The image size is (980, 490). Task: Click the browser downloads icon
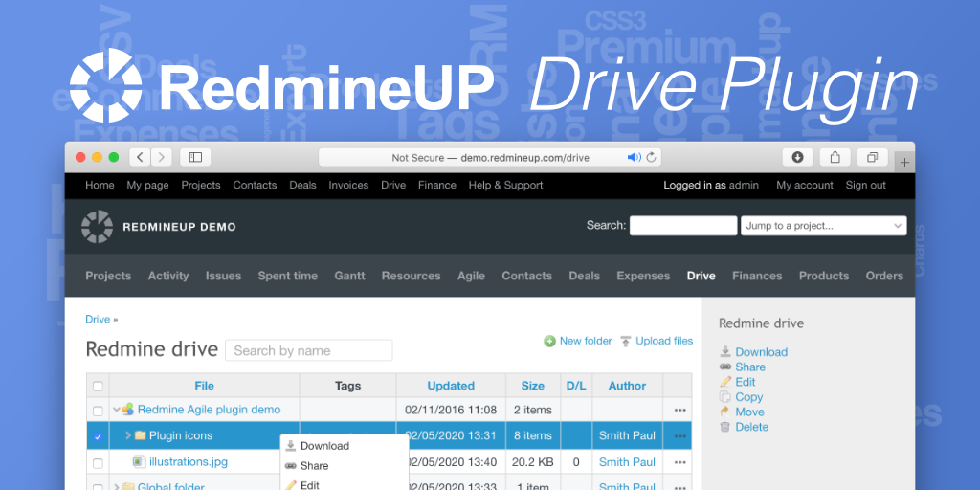tap(797, 157)
